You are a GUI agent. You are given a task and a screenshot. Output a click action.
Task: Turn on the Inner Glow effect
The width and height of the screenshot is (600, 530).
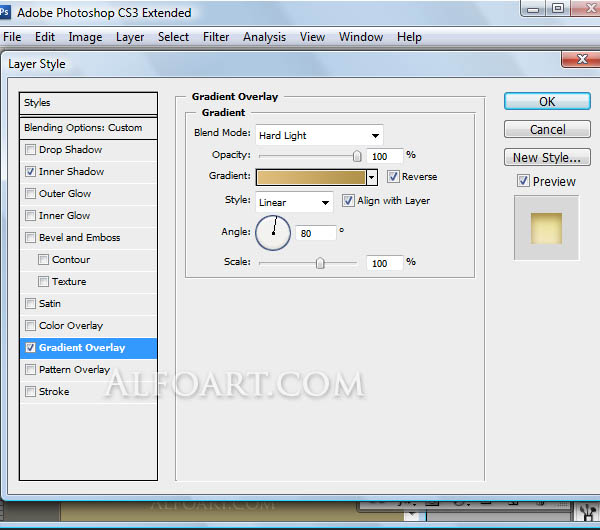click(30, 215)
